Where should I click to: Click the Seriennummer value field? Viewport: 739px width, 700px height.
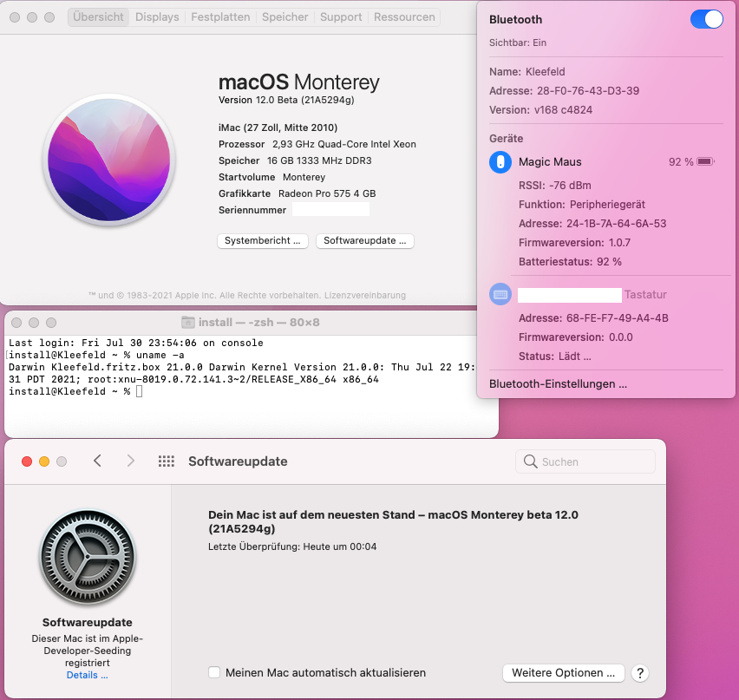[330, 209]
